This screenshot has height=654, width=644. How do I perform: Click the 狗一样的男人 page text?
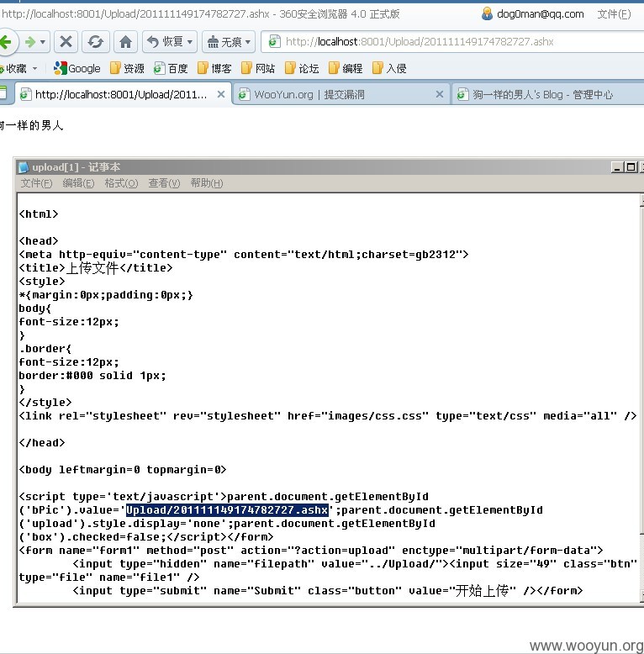pos(32,125)
